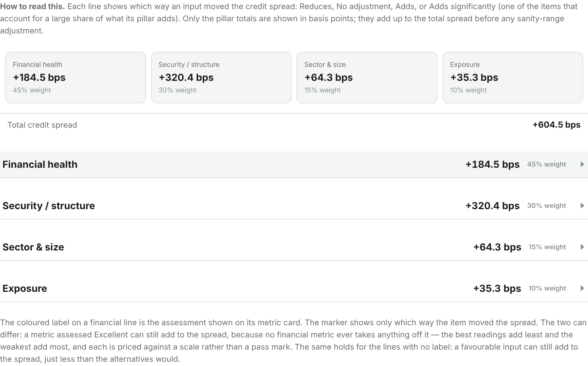Click the +604.5 bps total spread value
Screen dimensions: 588x366
(557, 125)
